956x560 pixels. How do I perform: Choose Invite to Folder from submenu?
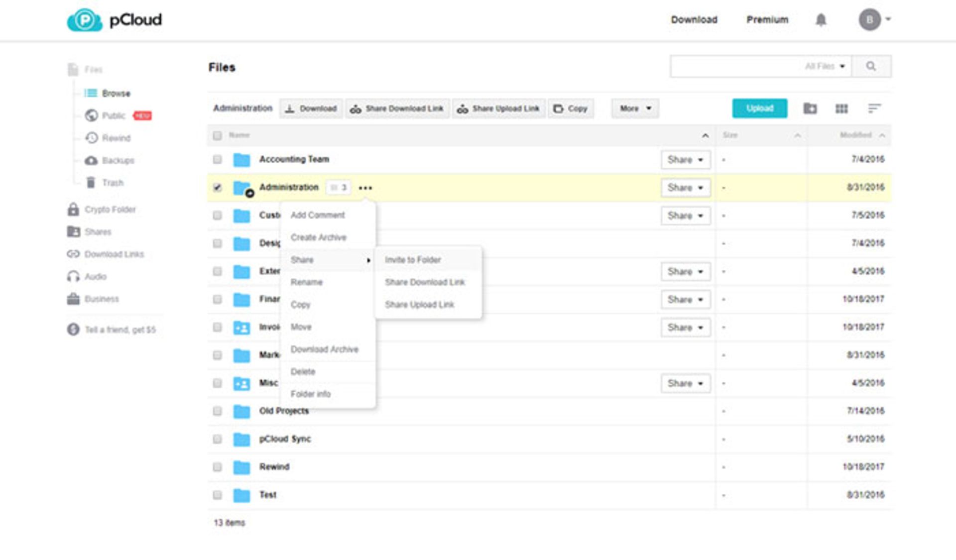[413, 260]
